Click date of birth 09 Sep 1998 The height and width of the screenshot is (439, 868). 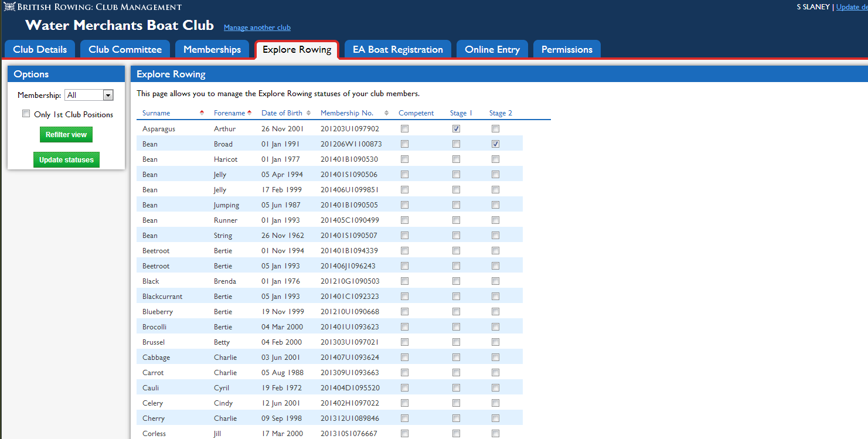pyautogui.click(x=282, y=418)
